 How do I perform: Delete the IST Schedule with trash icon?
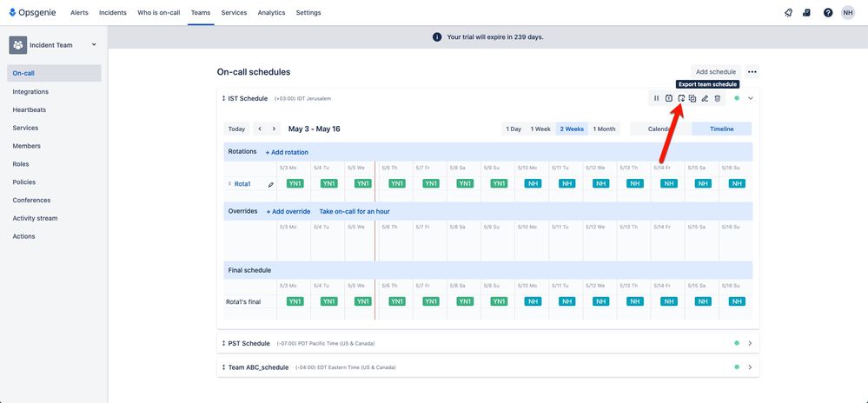click(x=717, y=98)
